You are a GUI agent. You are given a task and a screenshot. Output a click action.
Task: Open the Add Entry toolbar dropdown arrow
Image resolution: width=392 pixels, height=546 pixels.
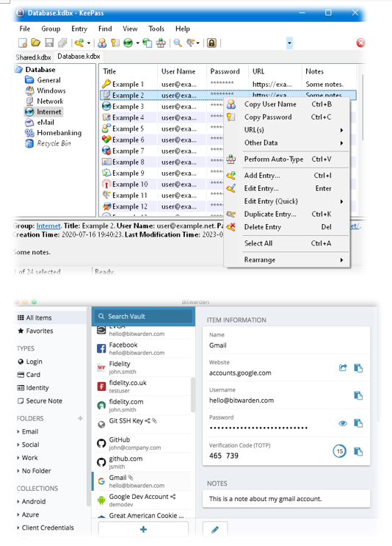(x=88, y=43)
